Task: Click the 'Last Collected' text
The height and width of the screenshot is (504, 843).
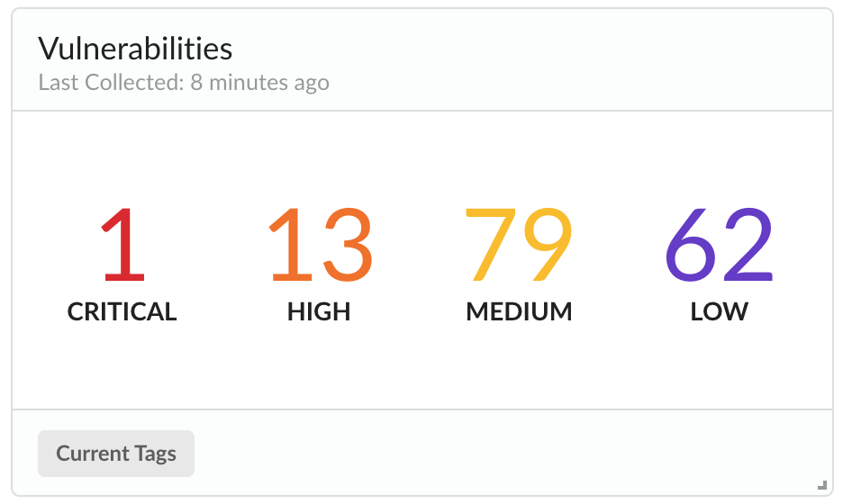Action: tap(111, 84)
